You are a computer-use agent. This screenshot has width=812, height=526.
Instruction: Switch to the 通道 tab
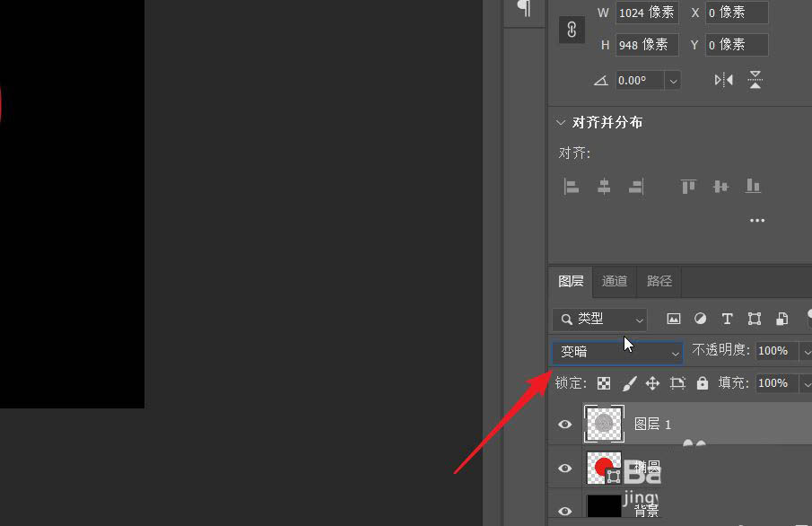pyautogui.click(x=615, y=281)
